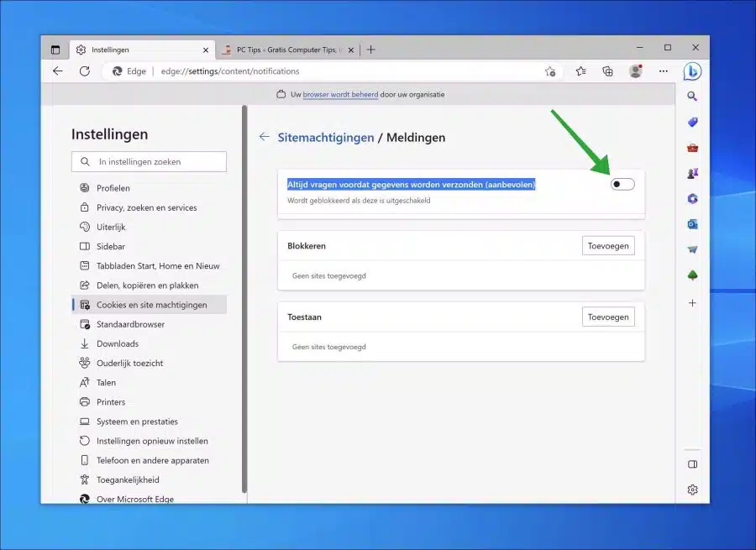Click the Sitemachtigingen breadcrumb link
Viewport: 756px width, 550px height.
325,138
